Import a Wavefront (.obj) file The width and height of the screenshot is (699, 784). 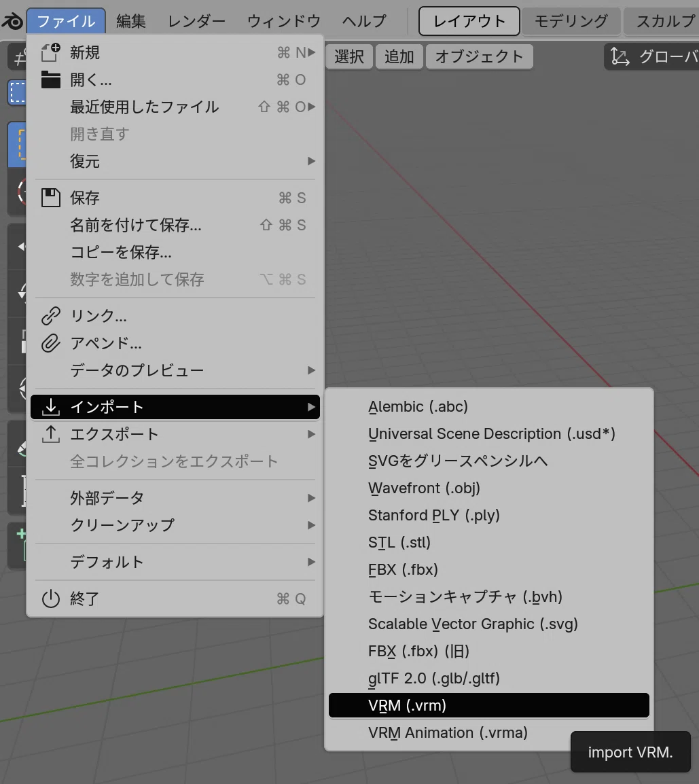click(x=489, y=488)
